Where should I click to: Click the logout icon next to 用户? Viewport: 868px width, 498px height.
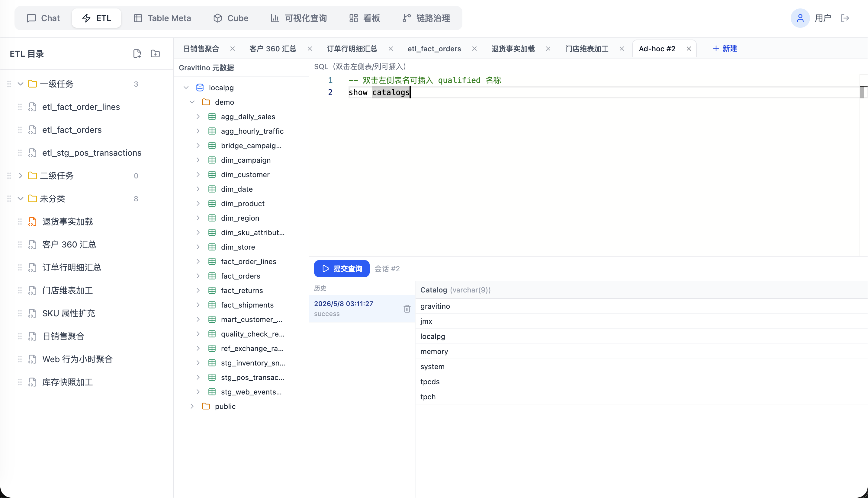coord(845,18)
